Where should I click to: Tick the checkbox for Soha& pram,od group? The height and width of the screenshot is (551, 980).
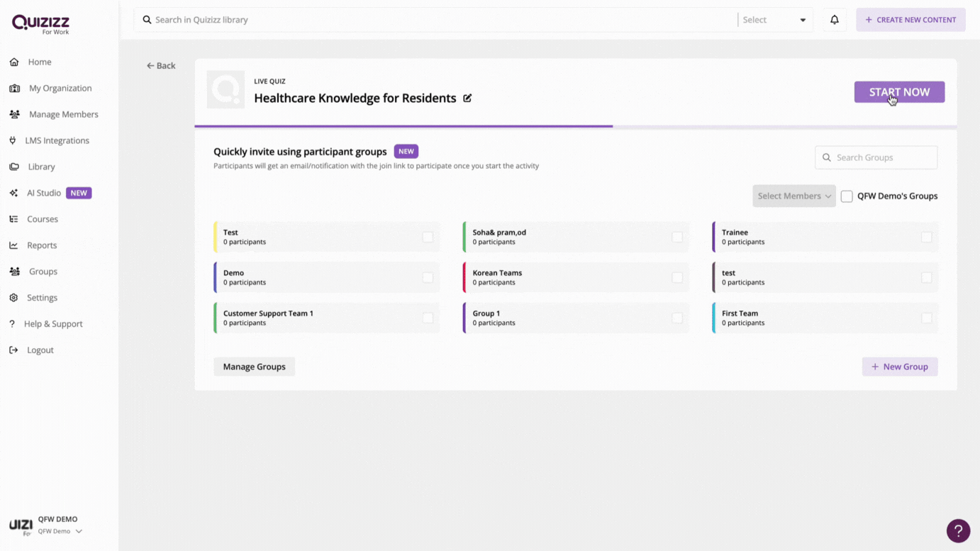[677, 237]
